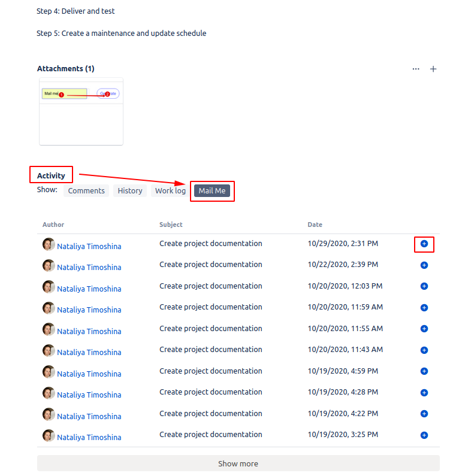
Task: Click plus icon for 10/20/2020, 11:59 AM email
Action: point(424,308)
